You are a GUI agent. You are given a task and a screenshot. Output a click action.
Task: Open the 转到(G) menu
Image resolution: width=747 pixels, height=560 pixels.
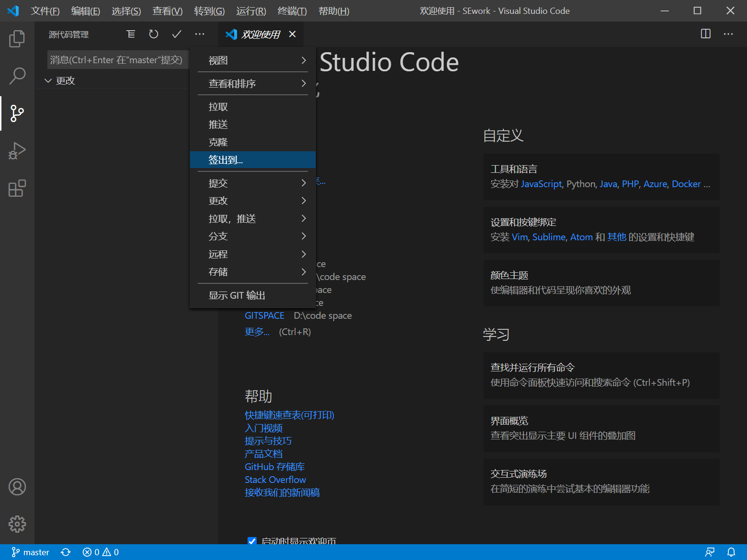209,11
